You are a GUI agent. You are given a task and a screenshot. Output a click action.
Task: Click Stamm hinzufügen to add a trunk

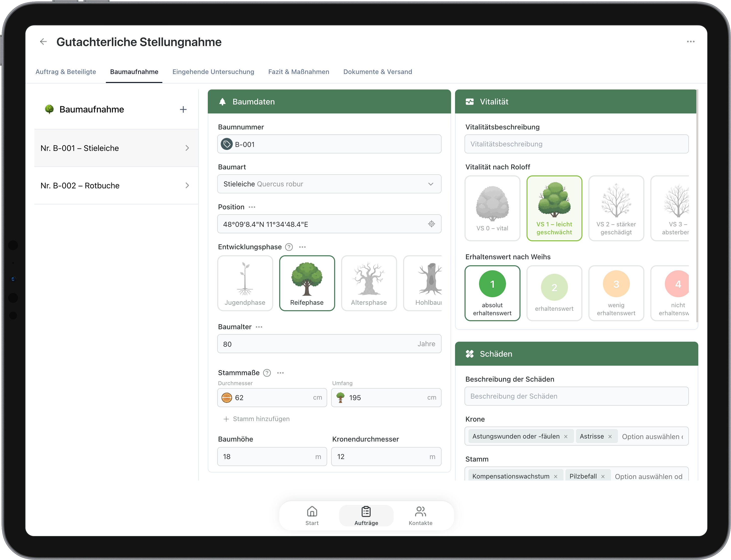coord(256,419)
